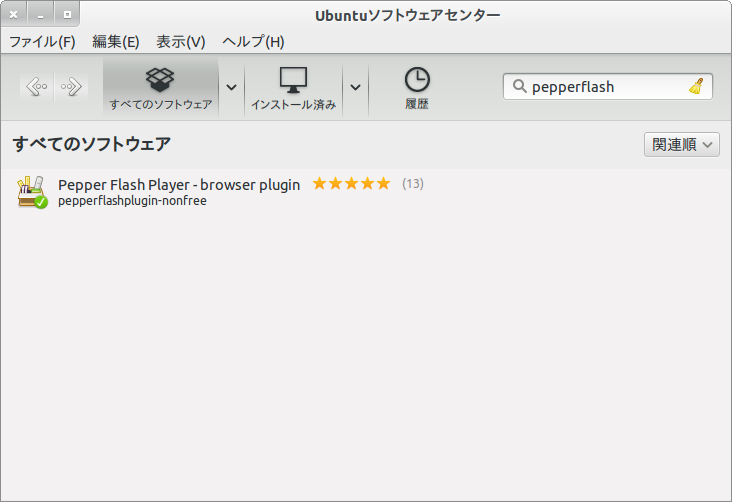Open the ファイル(F) menu
The image size is (732, 502).
point(42,42)
